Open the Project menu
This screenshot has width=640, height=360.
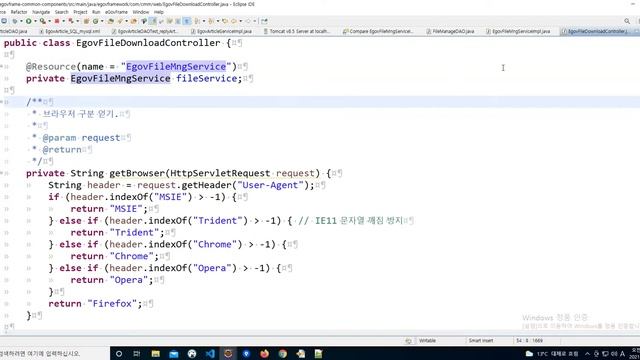pyautogui.click(x=80, y=12)
